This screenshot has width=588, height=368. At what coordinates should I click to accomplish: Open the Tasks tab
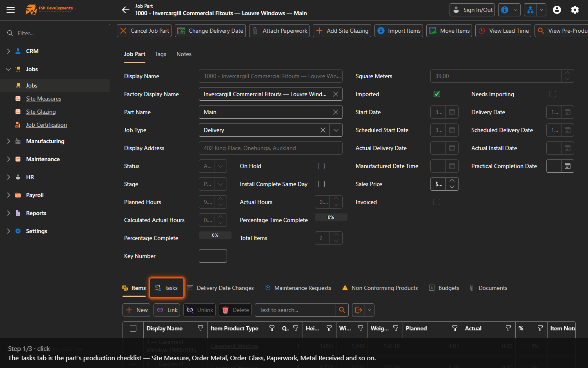pyautogui.click(x=167, y=288)
